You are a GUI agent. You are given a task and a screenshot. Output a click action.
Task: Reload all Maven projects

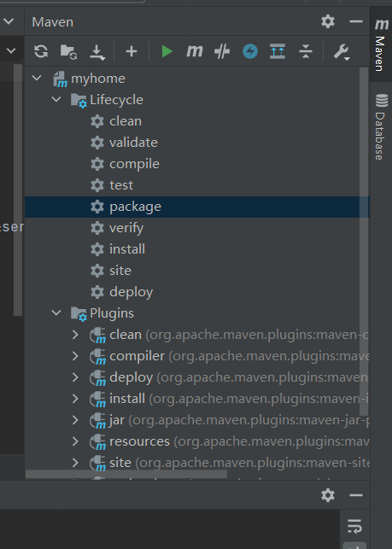coord(41,51)
